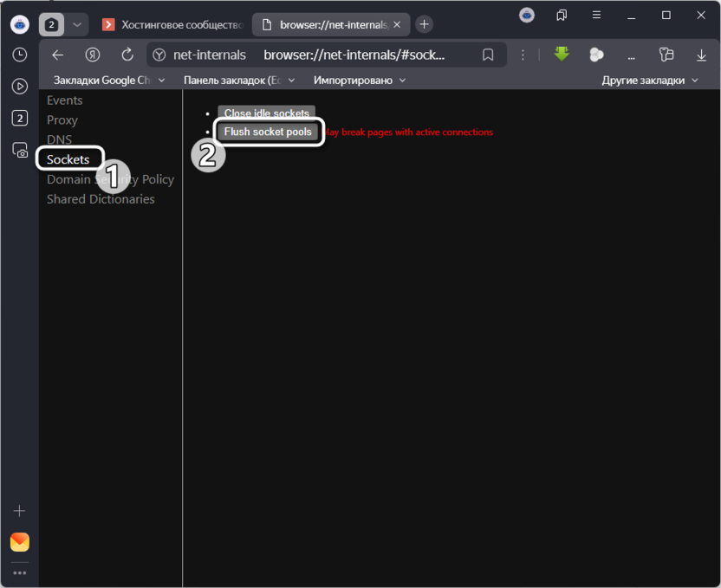Image resolution: width=721 pixels, height=588 pixels.
Task: Open the Events section
Action: 64,100
